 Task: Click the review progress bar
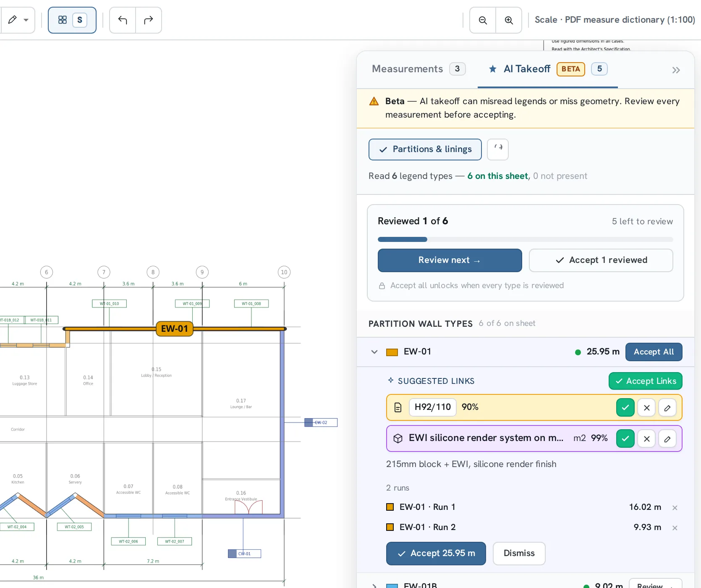pos(526,239)
